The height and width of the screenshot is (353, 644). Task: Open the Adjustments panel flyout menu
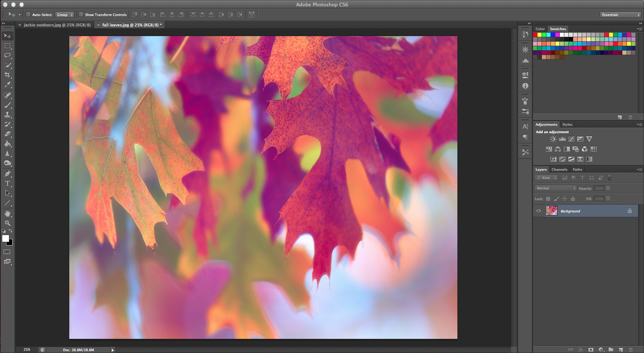[x=640, y=125]
